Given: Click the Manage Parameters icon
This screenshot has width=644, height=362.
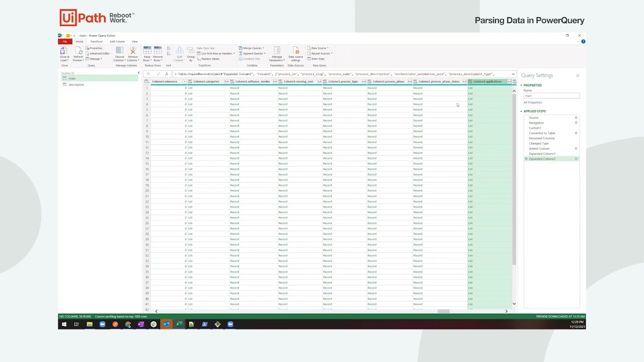Looking at the screenshot, I should coord(277,50).
